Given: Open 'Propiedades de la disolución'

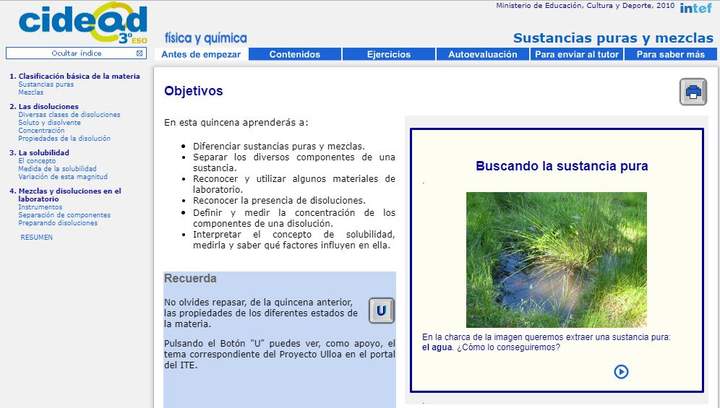Looking at the screenshot, I should (64, 138).
